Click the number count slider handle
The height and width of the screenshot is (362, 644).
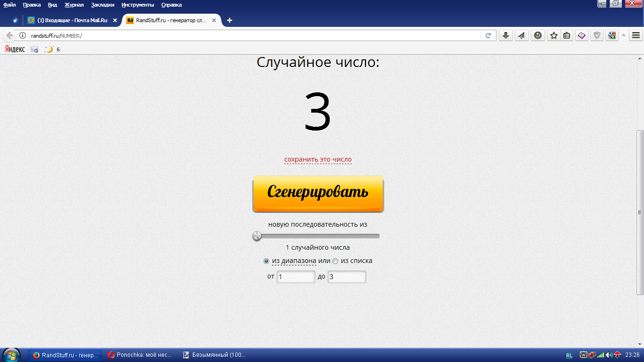coord(257,236)
